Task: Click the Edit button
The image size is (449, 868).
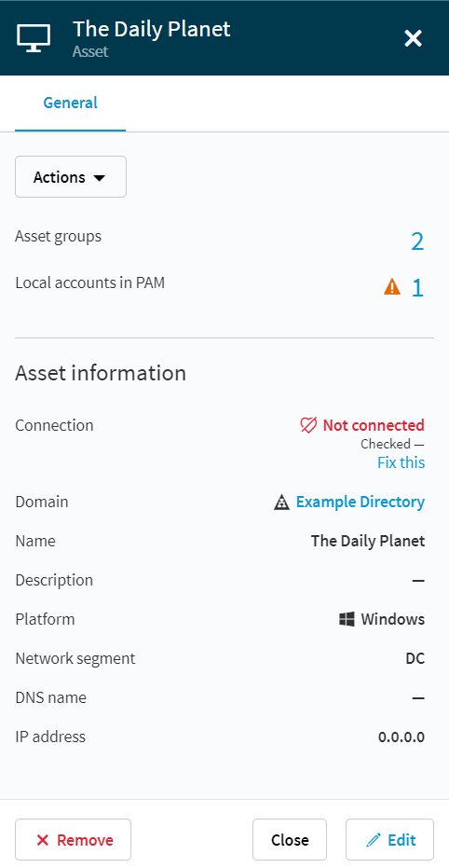Action: (x=389, y=840)
